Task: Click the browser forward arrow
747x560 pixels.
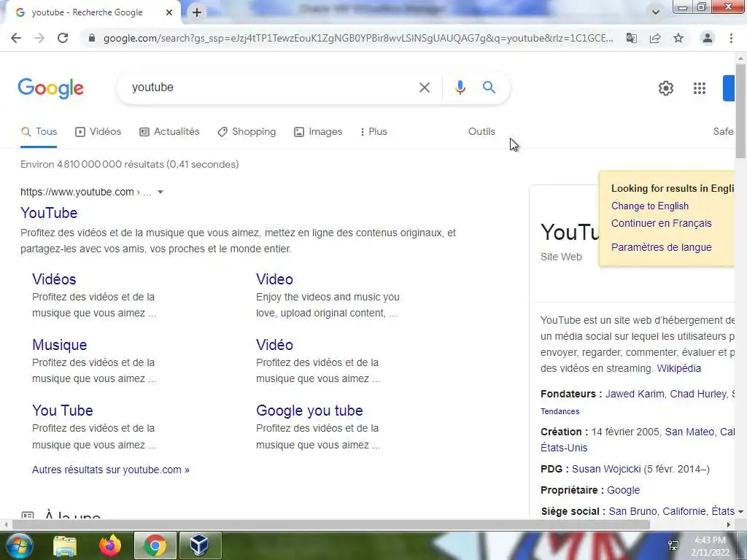Action: 39,38
